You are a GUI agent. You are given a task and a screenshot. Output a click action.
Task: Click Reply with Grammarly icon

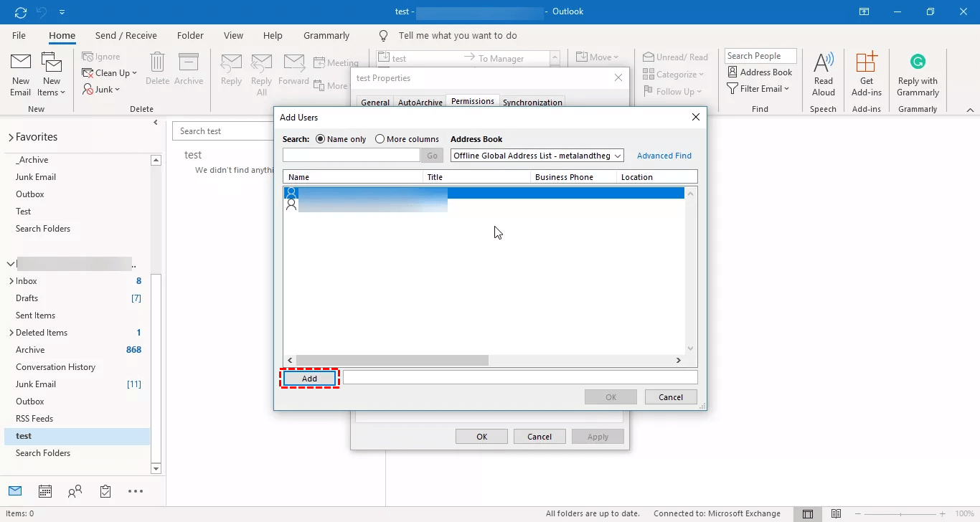pyautogui.click(x=918, y=74)
